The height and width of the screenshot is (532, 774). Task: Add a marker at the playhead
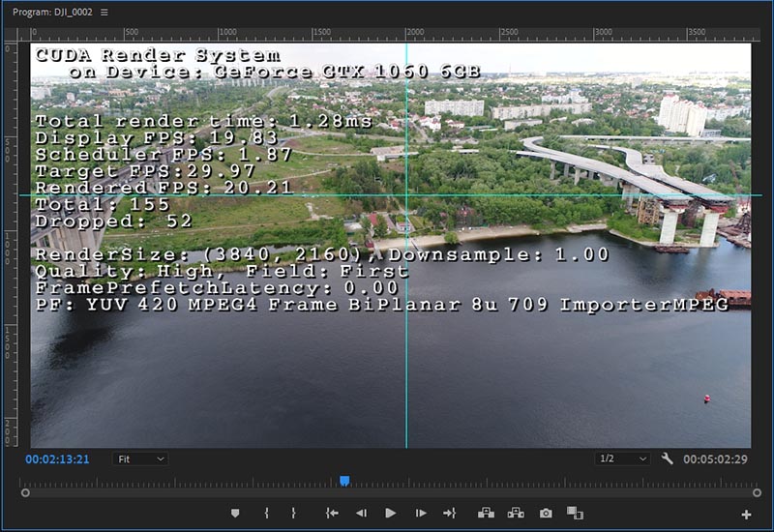point(235,514)
